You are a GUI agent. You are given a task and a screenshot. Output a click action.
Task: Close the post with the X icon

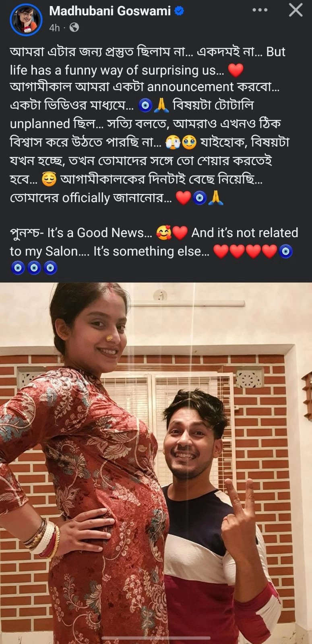coord(296,10)
